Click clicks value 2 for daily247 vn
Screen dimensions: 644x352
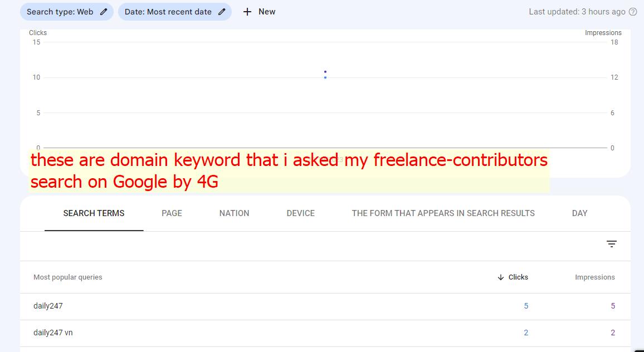click(x=526, y=333)
